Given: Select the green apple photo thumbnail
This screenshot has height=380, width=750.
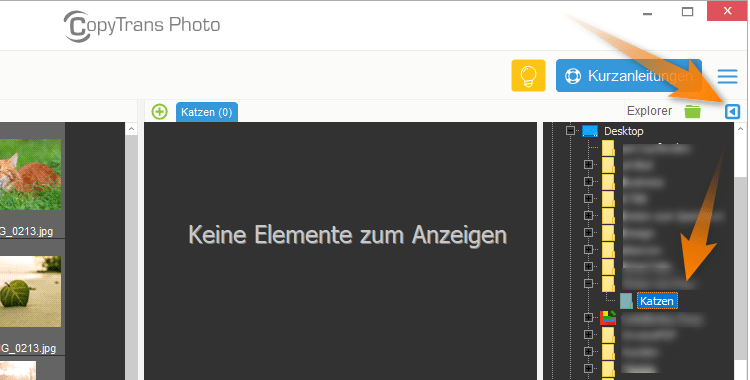Looking at the screenshot, I should click(x=31, y=291).
